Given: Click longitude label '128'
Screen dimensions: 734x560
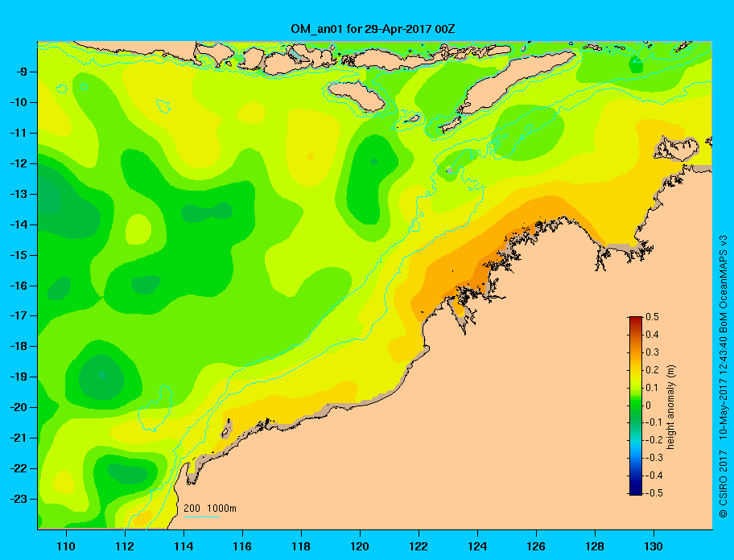Looking at the screenshot, I should tap(595, 546).
